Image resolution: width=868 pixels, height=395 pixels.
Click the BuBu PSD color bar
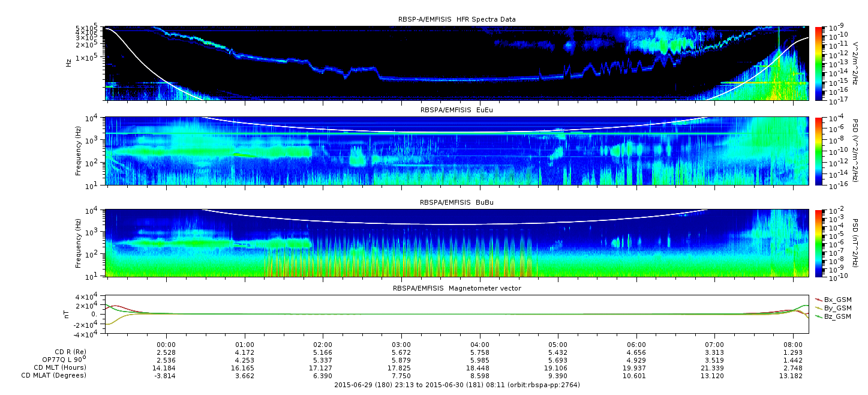point(819,243)
